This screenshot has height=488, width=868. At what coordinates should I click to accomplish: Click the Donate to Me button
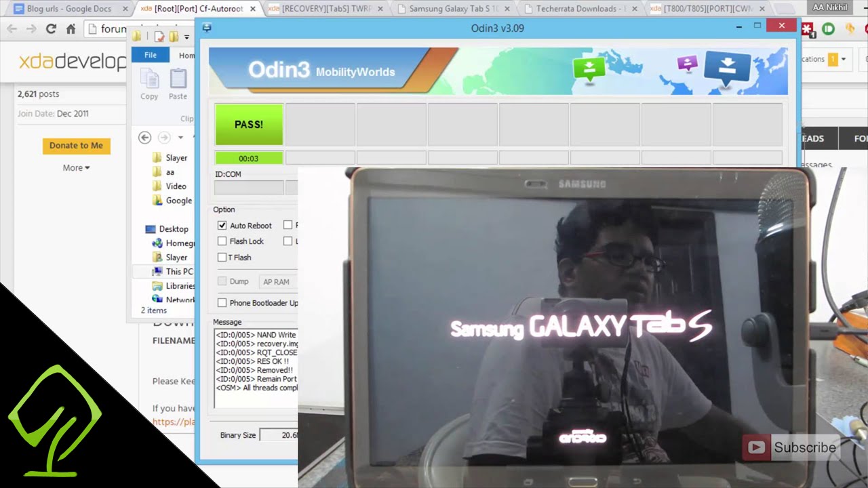tap(76, 145)
